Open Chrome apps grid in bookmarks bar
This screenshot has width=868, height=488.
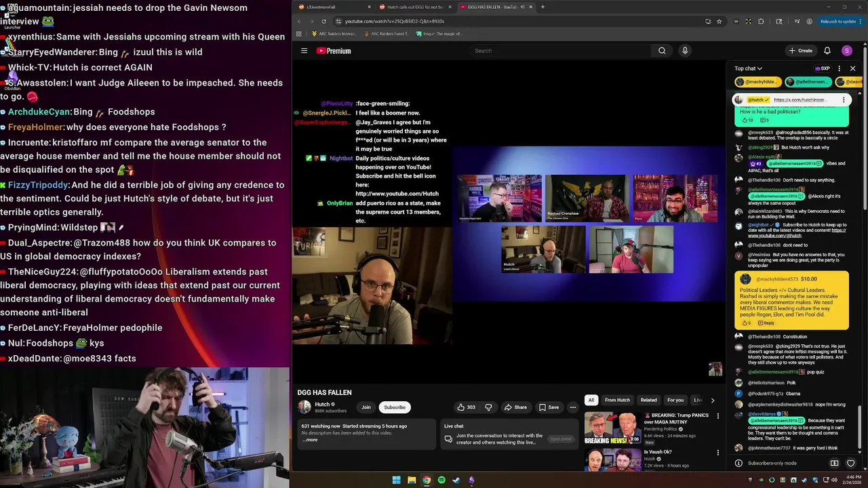coord(299,33)
